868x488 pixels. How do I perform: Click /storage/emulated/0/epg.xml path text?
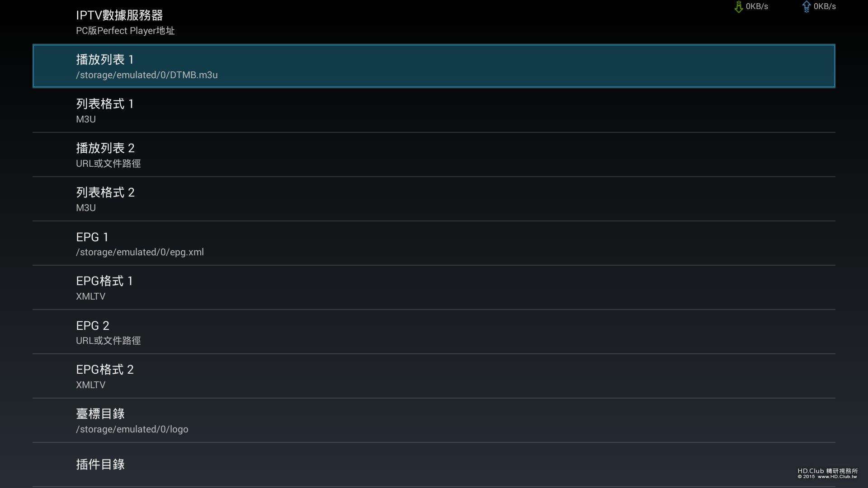[140, 252]
